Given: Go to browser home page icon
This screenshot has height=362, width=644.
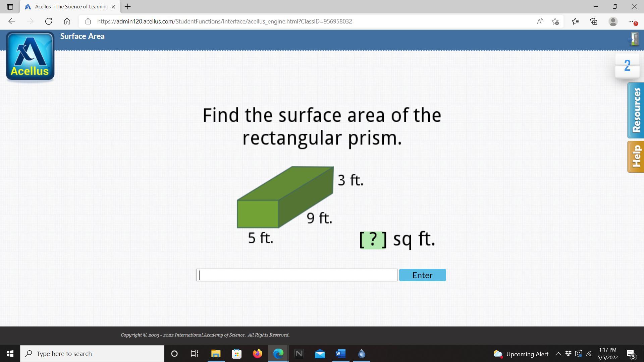Looking at the screenshot, I should (67, 21).
